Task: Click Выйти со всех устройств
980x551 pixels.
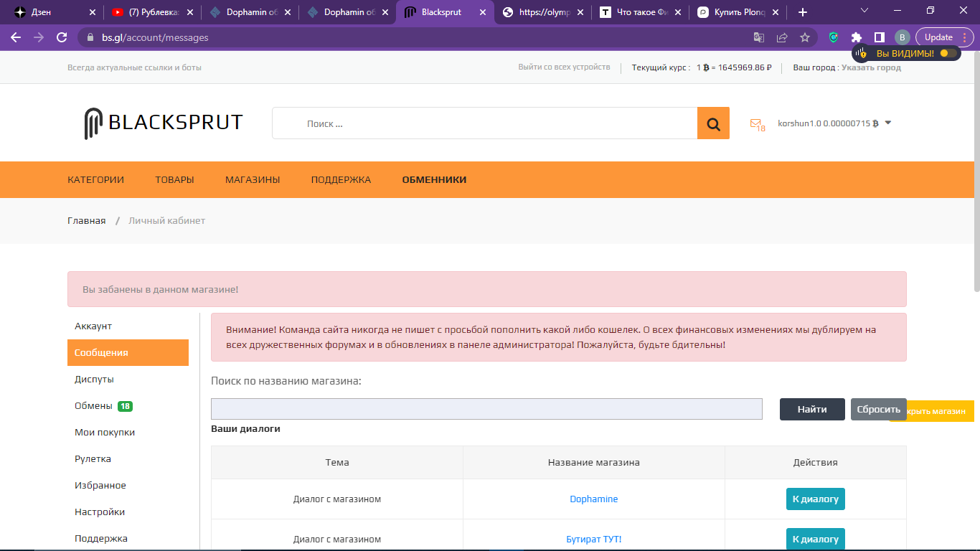Action: (x=565, y=67)
